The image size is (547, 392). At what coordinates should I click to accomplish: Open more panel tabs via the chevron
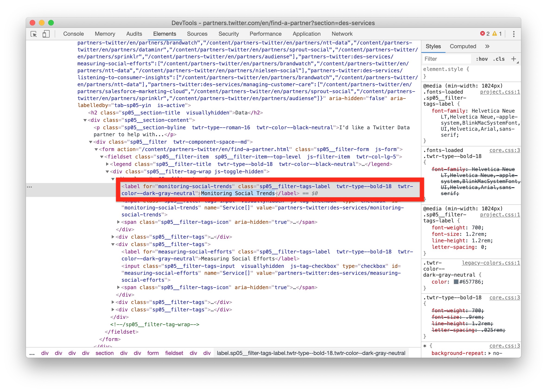click(x=487, y=46)
